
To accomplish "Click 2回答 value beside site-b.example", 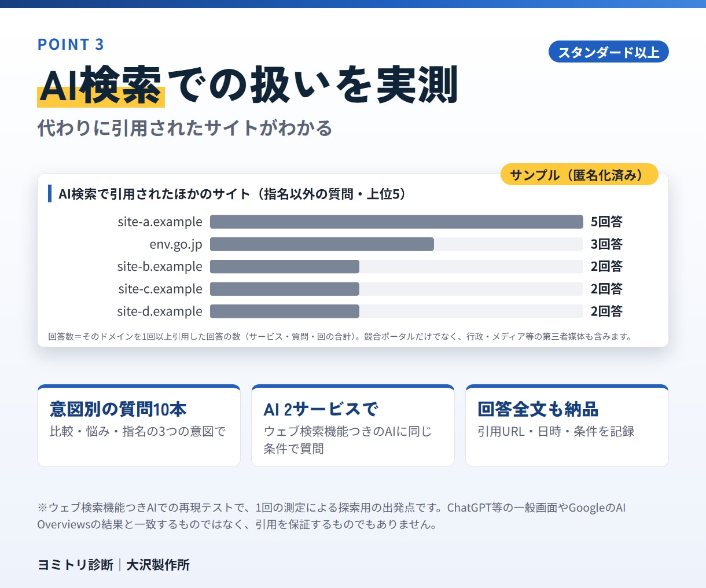I will pyautogui.click(x=606, y=266).
